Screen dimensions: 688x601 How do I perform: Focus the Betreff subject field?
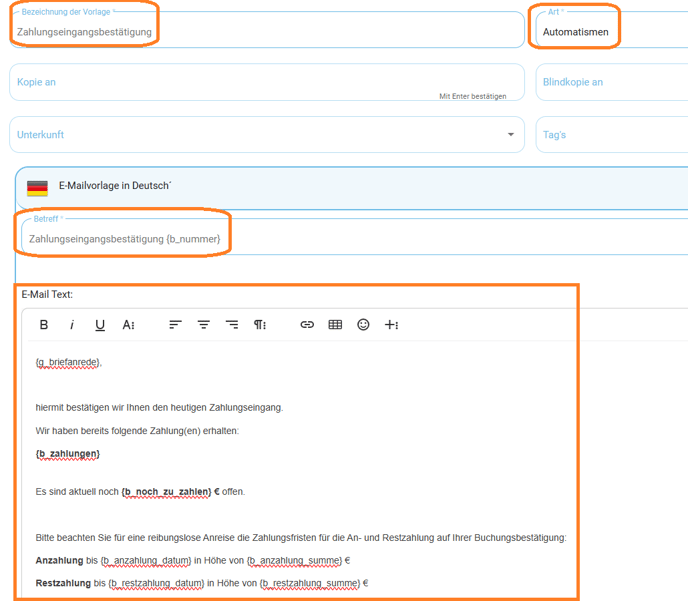(355, 236)
